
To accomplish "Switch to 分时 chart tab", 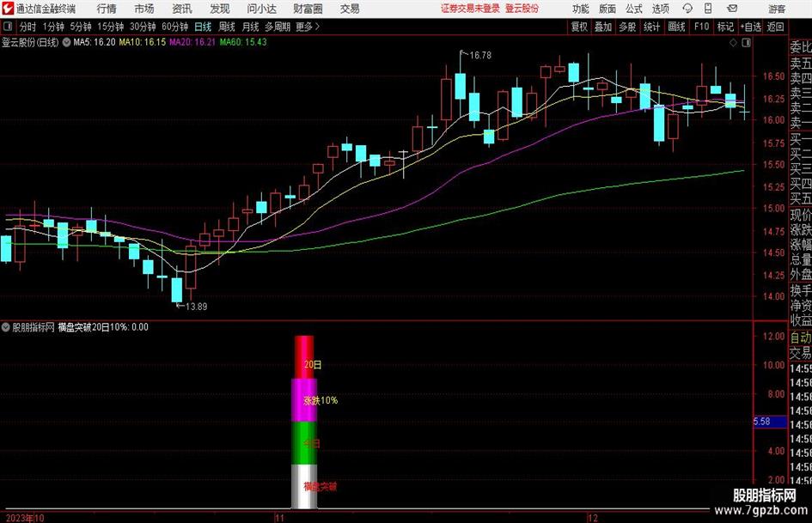I will click(28, 27).
